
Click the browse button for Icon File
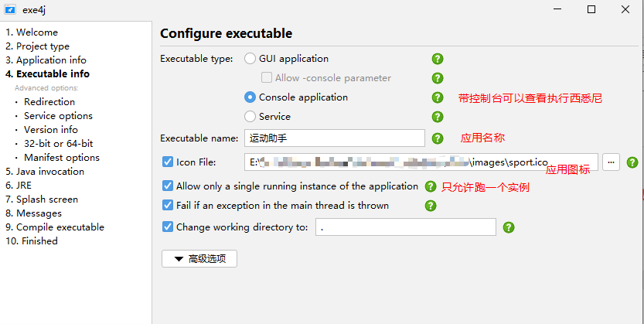pyautogui.click(x=611, y=162)
